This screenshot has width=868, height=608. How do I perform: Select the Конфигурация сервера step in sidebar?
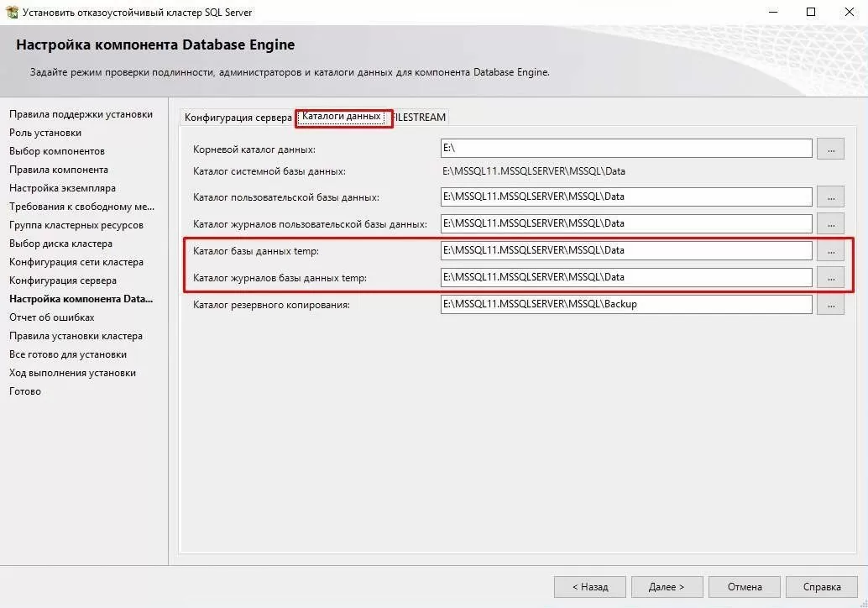tap(63, 280)
